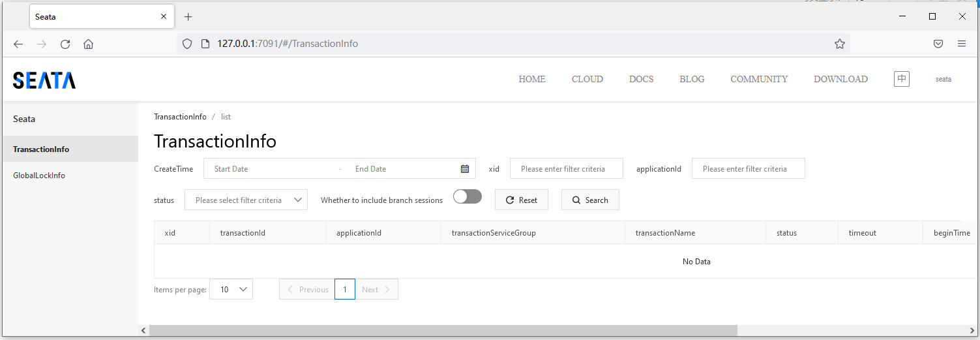
Task: Open the items per page dropdown
Action: 231,289
